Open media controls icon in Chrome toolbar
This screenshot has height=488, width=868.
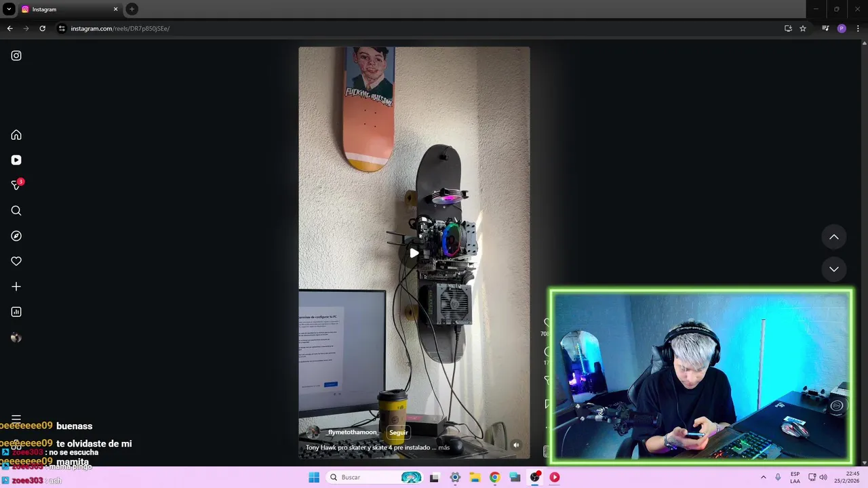825,28
